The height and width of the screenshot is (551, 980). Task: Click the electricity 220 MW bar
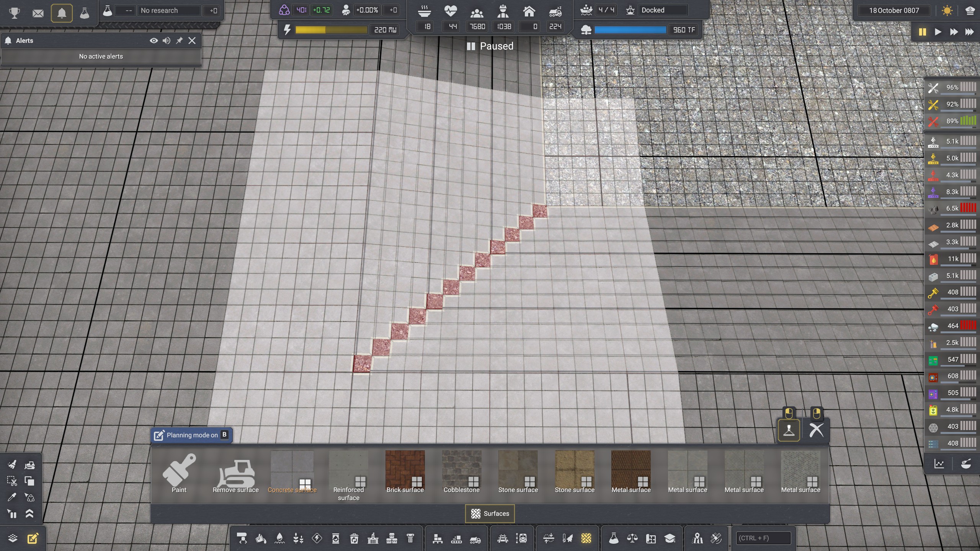click(x=331, y=30)
